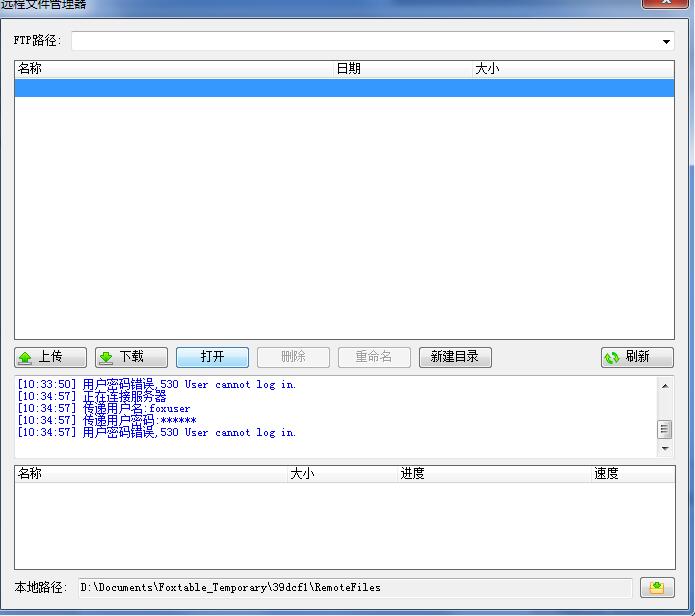The image size is (695, 616).
Task: Close the remote file manager window
Action: pos(665,4)
